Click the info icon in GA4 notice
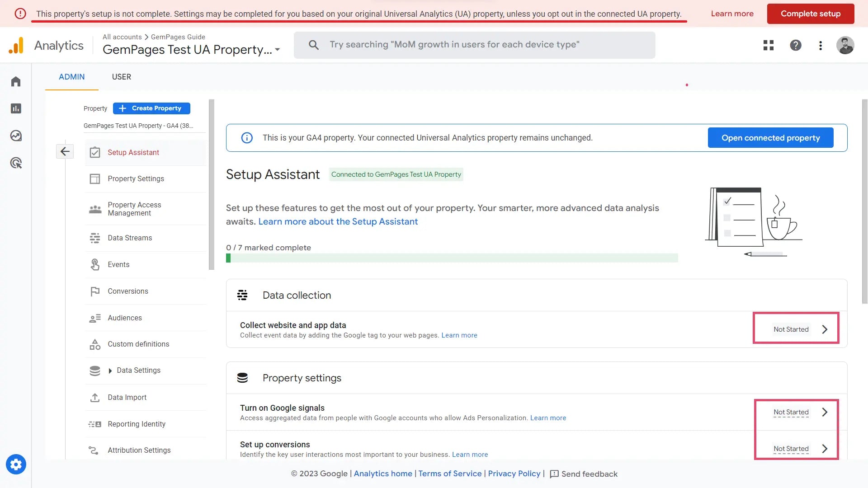The height and width of the screenshot is (488, 868). 247,138
